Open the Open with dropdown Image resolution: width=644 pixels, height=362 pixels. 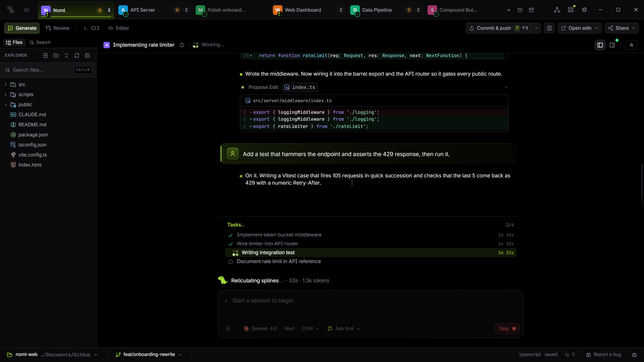[x=580, y=28]
